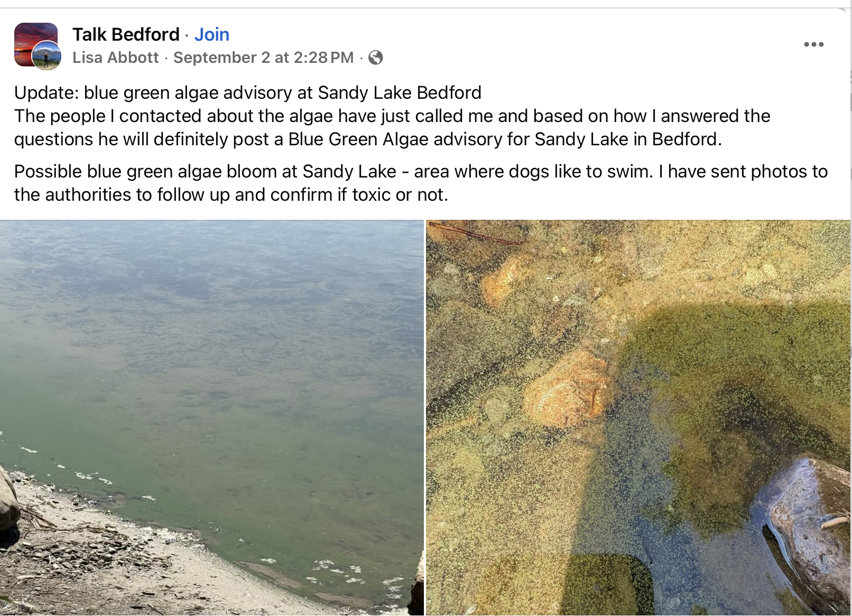Click the line starting "Possible blue green algae bloom"
This screenshot has height=616, width=852.
(x=420, y=172)
